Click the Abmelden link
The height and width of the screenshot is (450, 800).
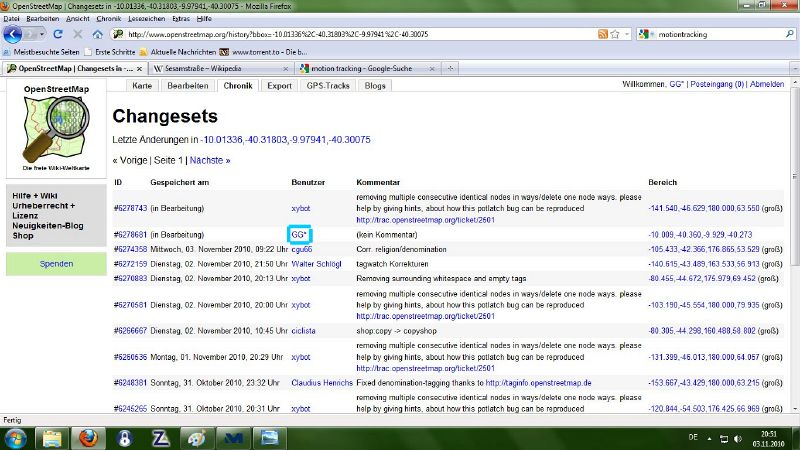(x=767, y=84)
